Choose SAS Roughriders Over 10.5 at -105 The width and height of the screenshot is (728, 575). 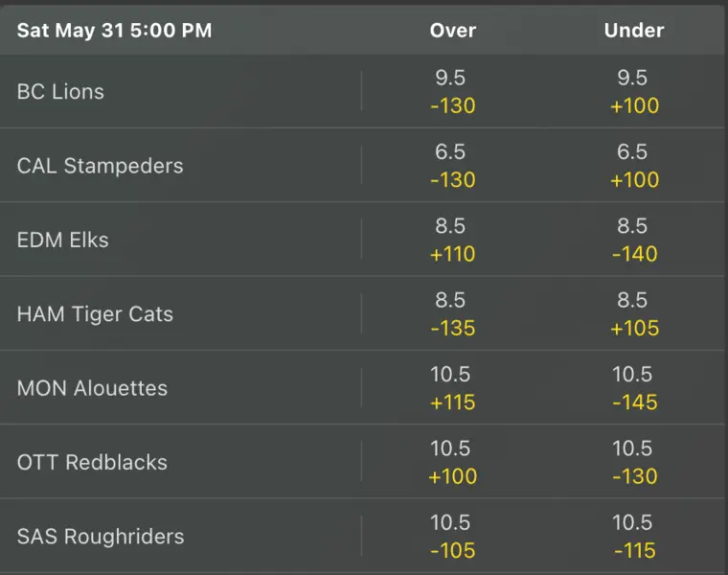click(x=452, y=537)
